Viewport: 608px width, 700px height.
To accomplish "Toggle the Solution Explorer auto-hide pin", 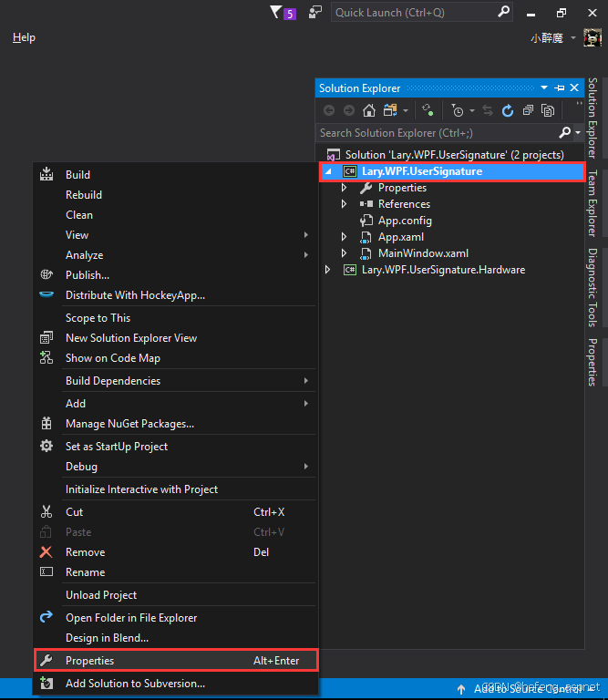I will (560, 87).
